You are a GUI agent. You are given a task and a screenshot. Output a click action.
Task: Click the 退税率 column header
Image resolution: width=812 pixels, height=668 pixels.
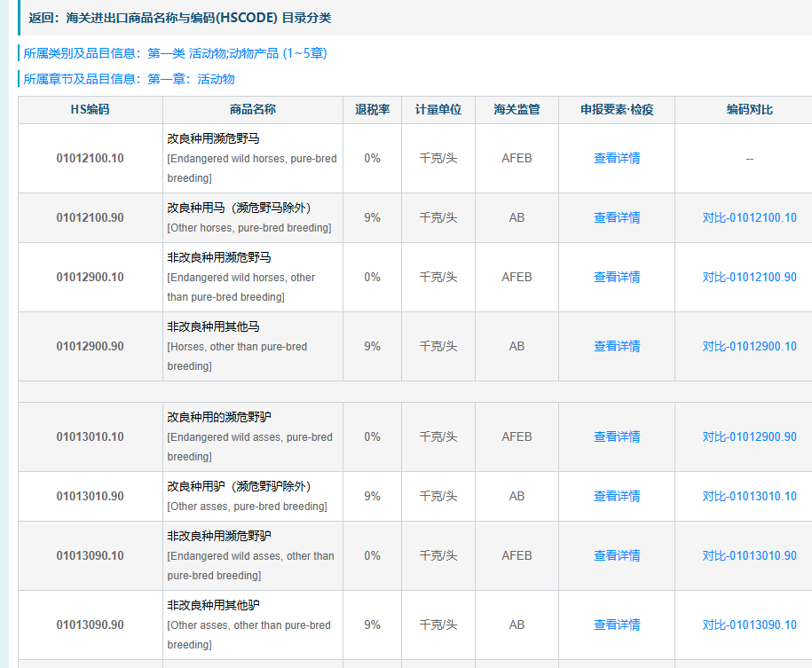(x=373, y=110)
